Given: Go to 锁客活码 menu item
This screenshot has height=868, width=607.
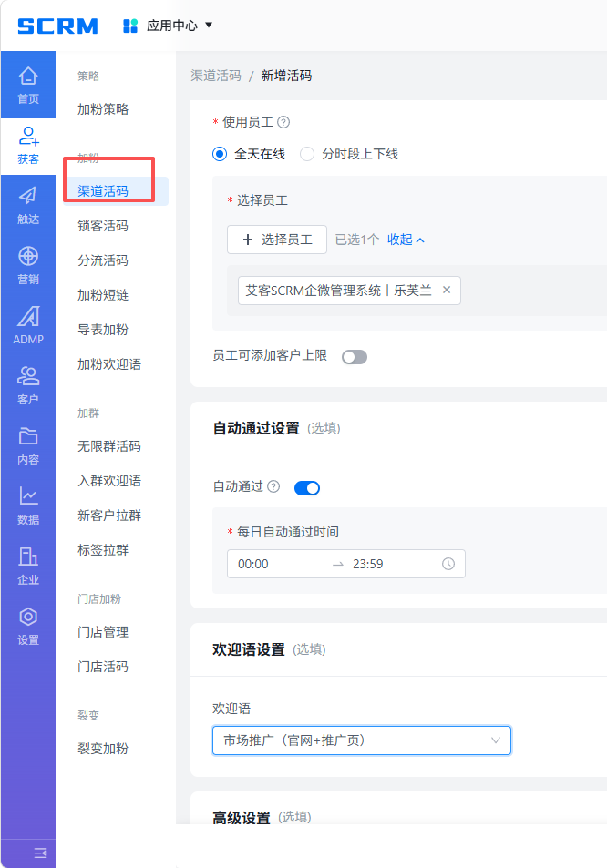Looking at the screenshot, I should (x=103, y=226).
